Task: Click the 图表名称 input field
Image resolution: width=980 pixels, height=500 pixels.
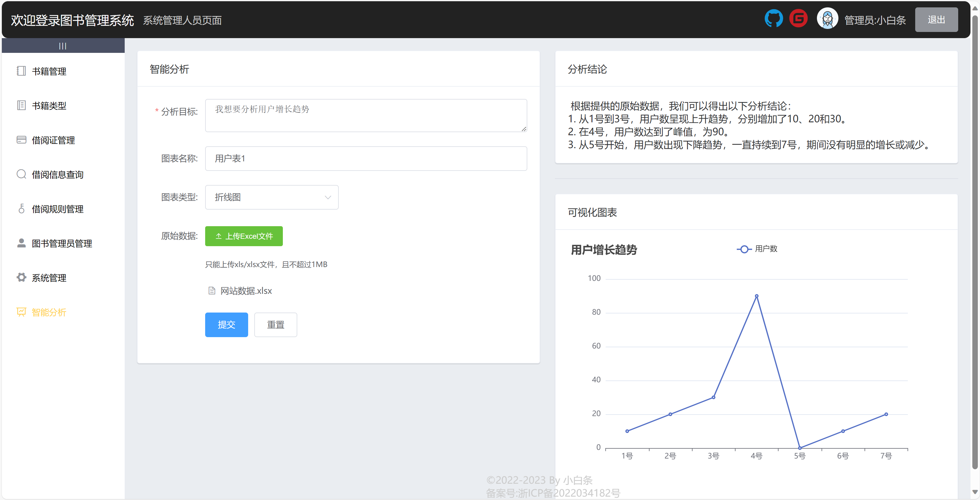Action: click(365, 158)
